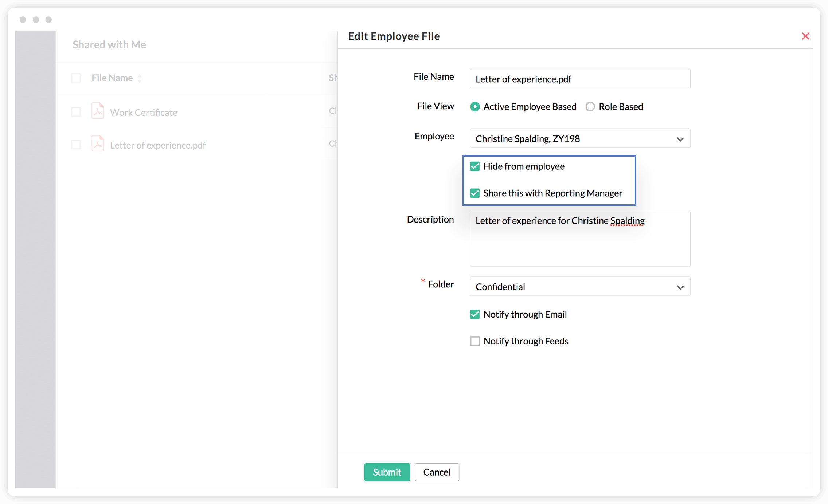This screenshot has height=504, width=828.
Task: Tick the Work Certificate row checkbox
Action: (x=76, y=112)
